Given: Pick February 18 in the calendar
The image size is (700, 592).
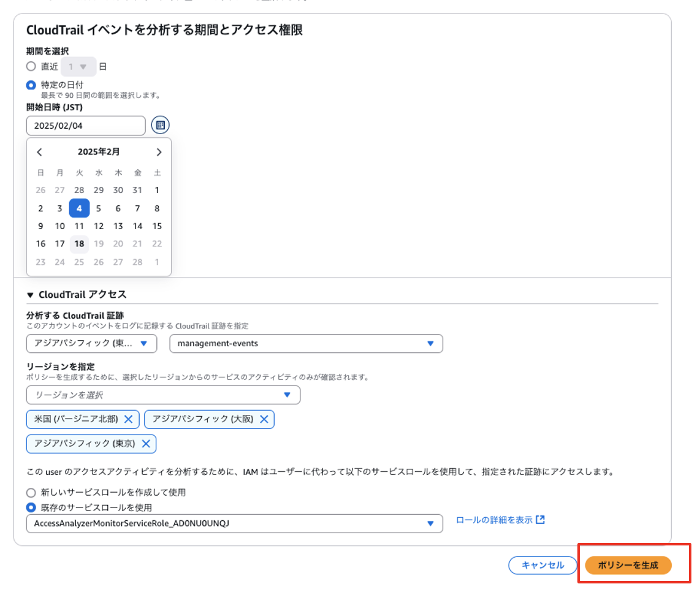Looking at the screenshot, I should click(79, 244).
